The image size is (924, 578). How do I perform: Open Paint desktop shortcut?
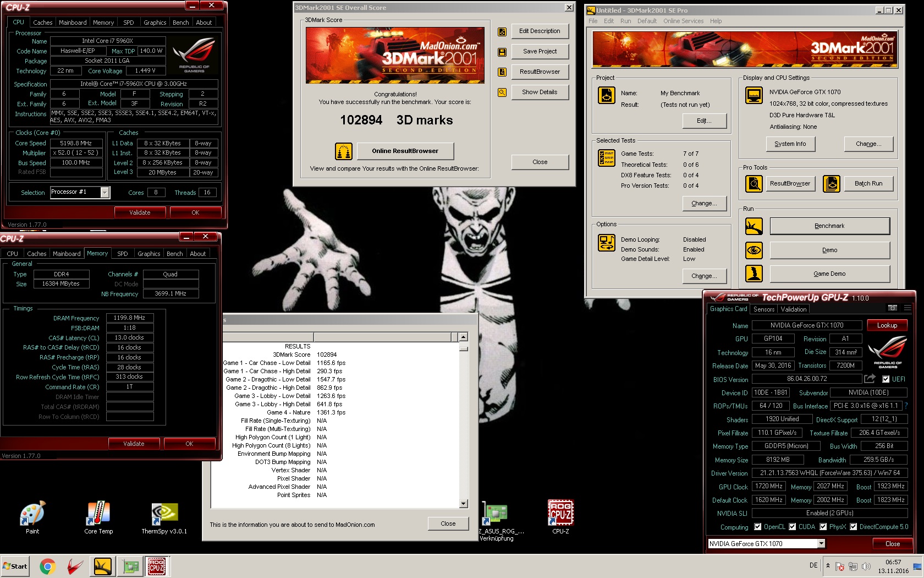click(x=32, y=517)
